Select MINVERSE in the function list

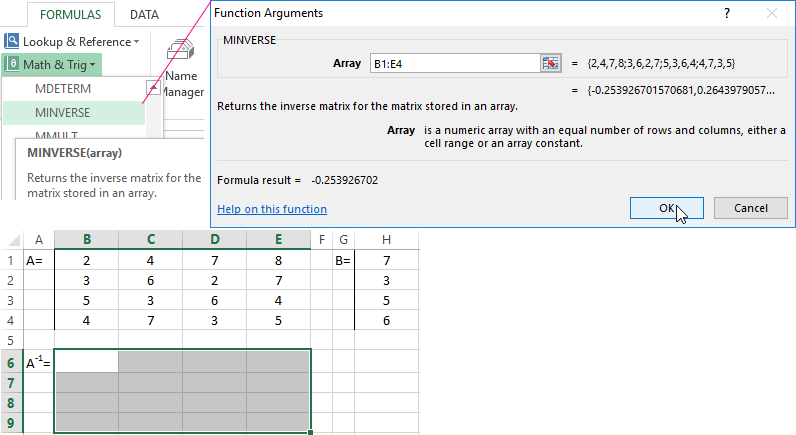[62, 112]
